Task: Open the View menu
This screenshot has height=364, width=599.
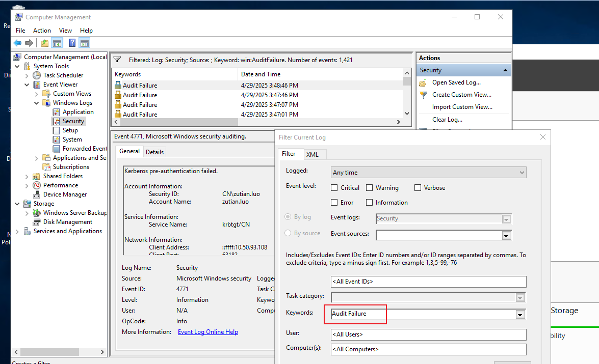Action: click(65, 31)
